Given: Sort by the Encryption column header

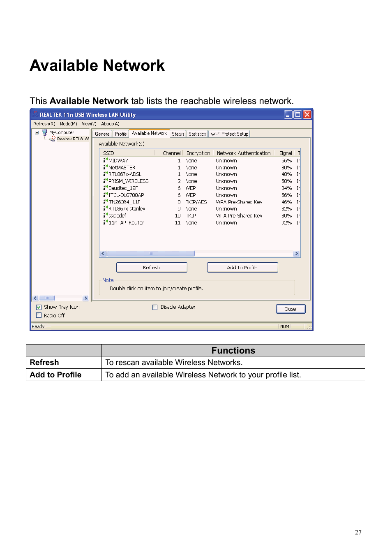Looking at the screenshot, I should click(x=198, y=153).
